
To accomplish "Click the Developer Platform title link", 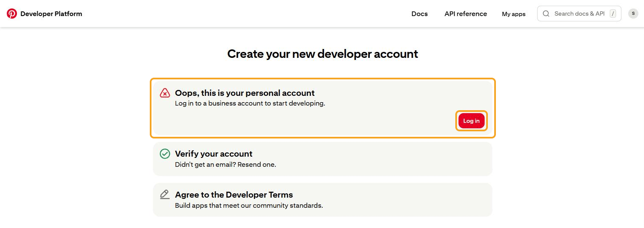I will [x=51, y=14].
